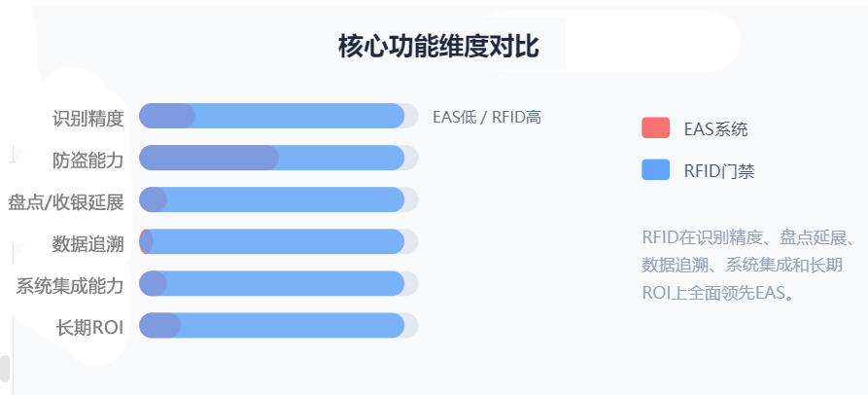Click the 系统集成能力 progress bar
The image size is (868, 395).
point(278,284)
